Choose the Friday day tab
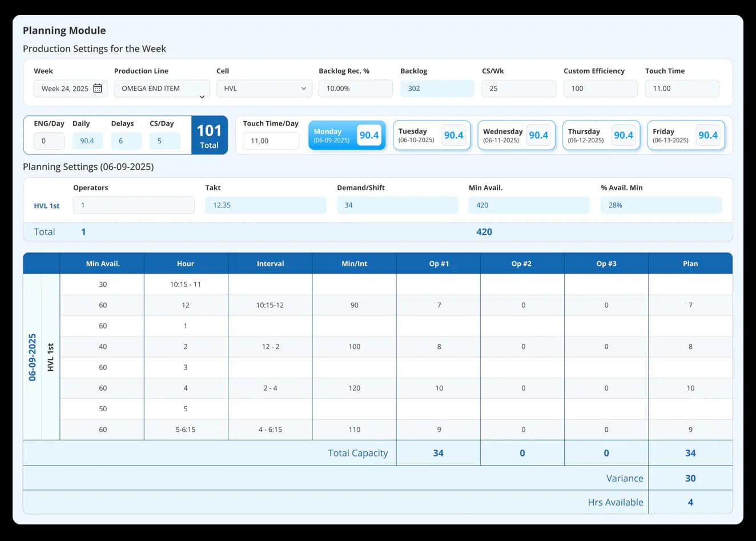Viewport: 756px width, 541px height. [x=686, y=135]
